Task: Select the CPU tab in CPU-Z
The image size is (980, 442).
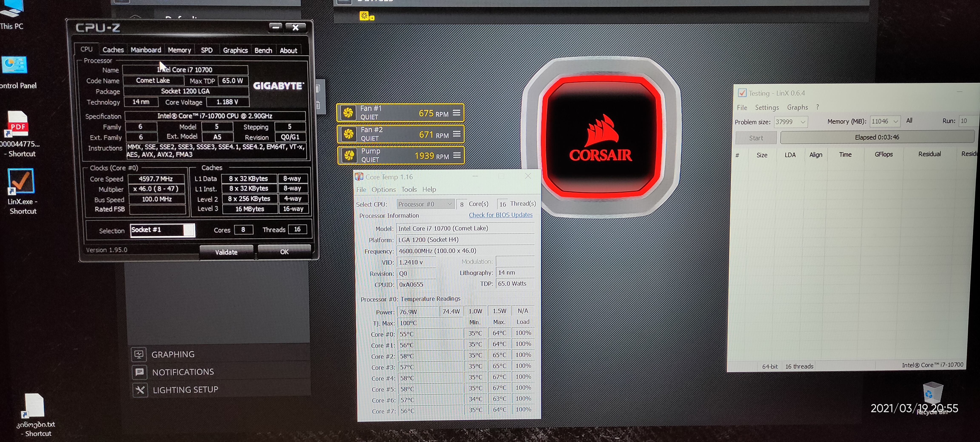Action: [86, 49]
